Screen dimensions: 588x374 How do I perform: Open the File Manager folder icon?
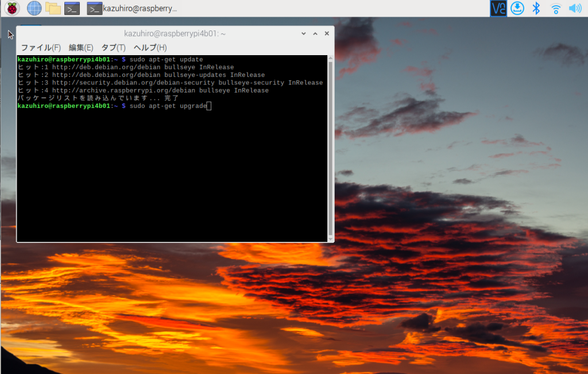point(53,8)
